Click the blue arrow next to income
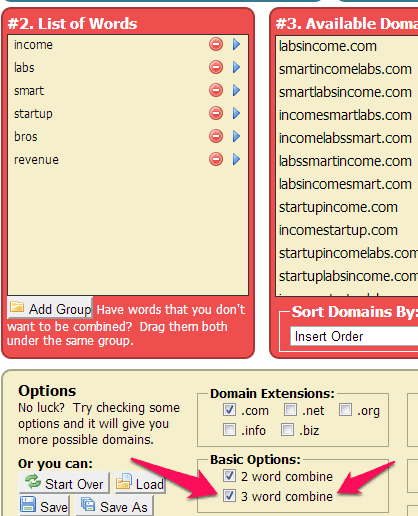Screen dimensions: 418x516 [236, 44]
